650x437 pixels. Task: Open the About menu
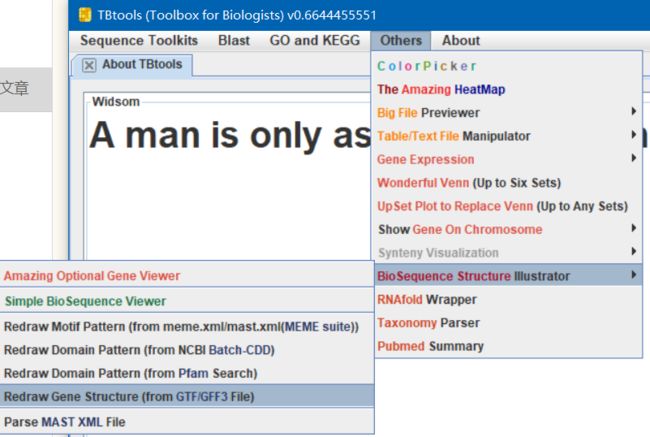click(x=461, y=41)
